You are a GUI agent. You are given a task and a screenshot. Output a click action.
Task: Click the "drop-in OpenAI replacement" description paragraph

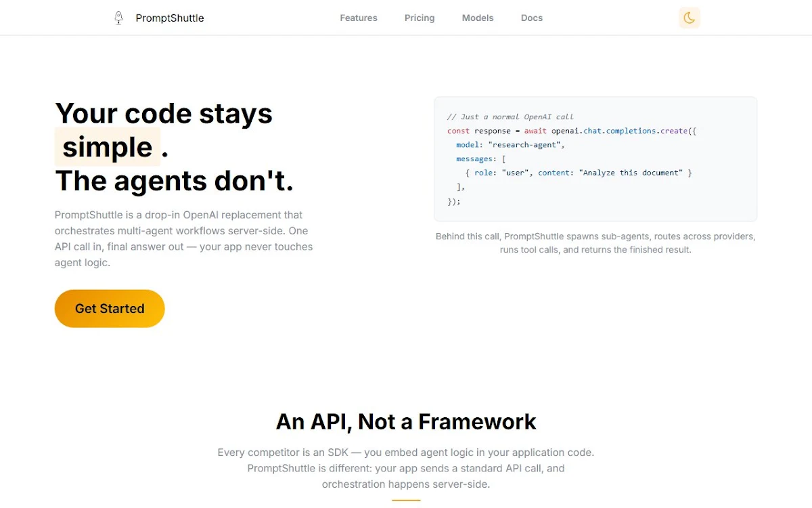pyautogui.click(x=184, y=238)
